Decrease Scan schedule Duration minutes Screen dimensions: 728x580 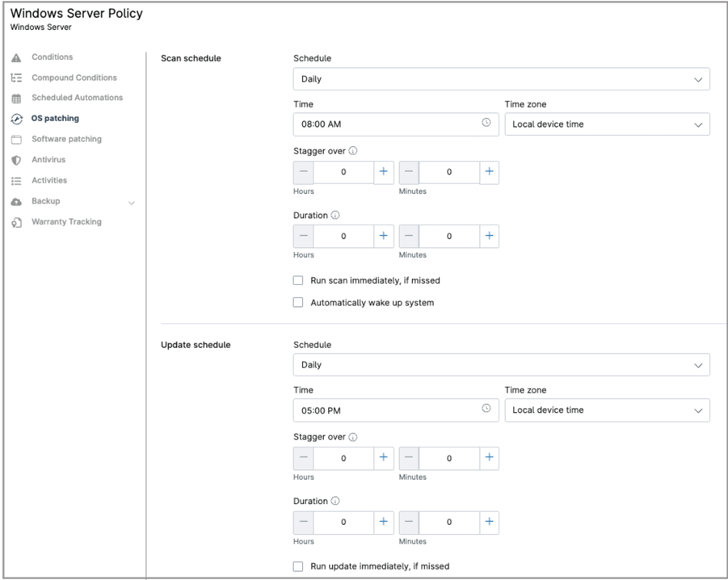click(x=409, y=236)
